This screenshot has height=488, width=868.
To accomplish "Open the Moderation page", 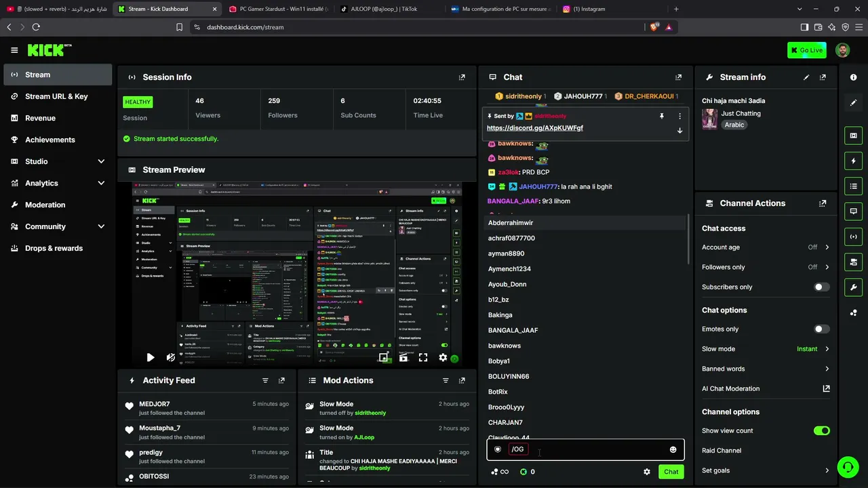I will 58,205.
